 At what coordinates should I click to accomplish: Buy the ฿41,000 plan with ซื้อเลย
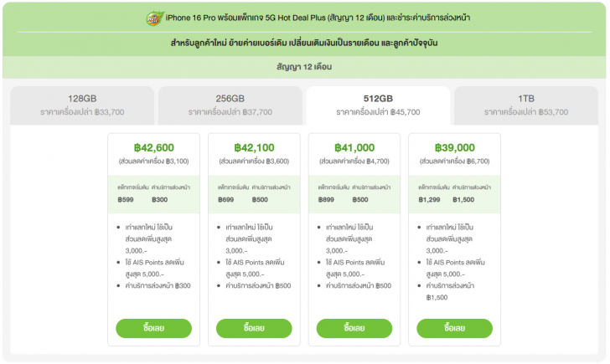pos(354,328)
